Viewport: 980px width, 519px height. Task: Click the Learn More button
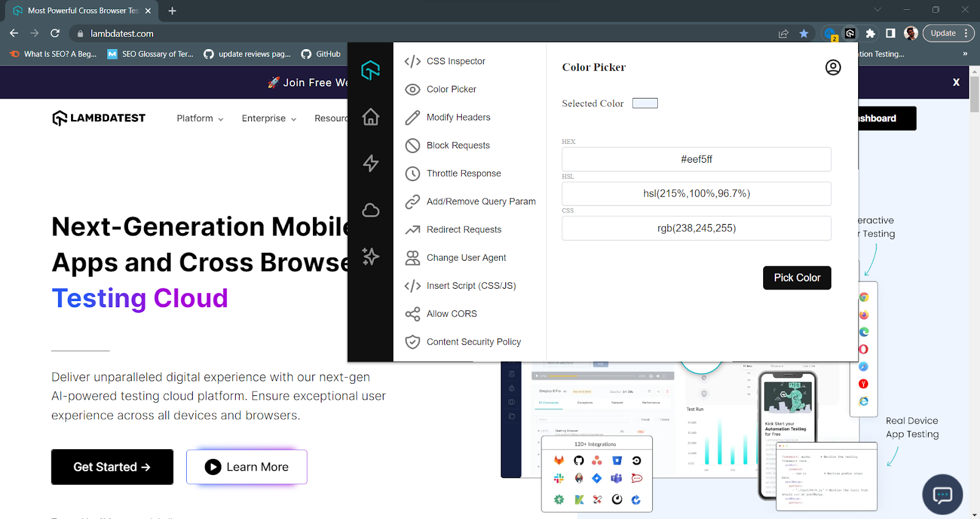coord(247,467)
